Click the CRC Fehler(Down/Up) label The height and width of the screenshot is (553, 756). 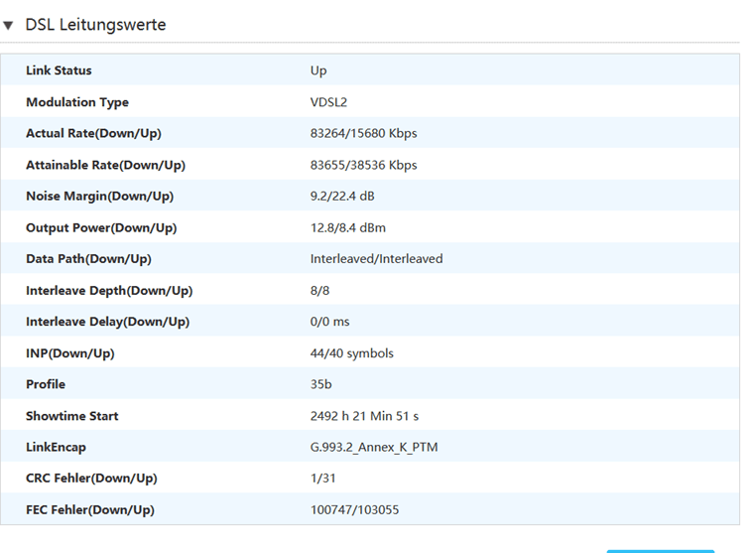tap(90, 478)
